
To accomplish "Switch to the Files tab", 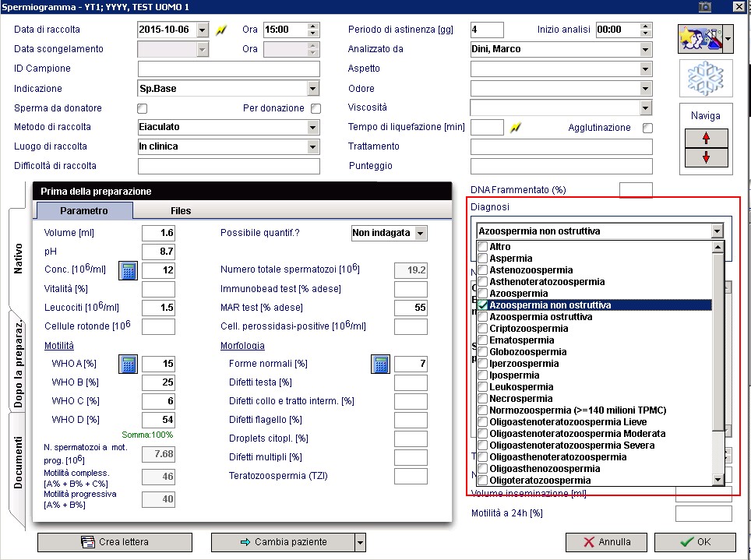I will [x=181, y=211].
